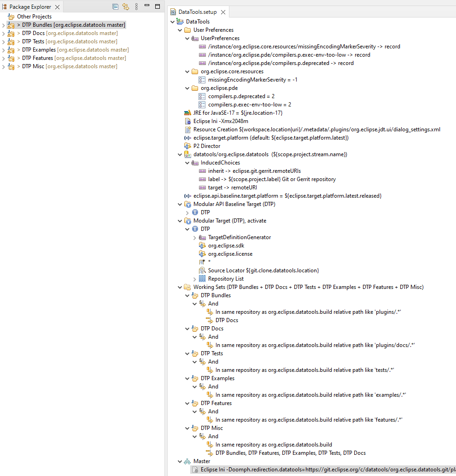Minimize the Package Explorer view
Viewport: 456px width, 476px height.
147,6
